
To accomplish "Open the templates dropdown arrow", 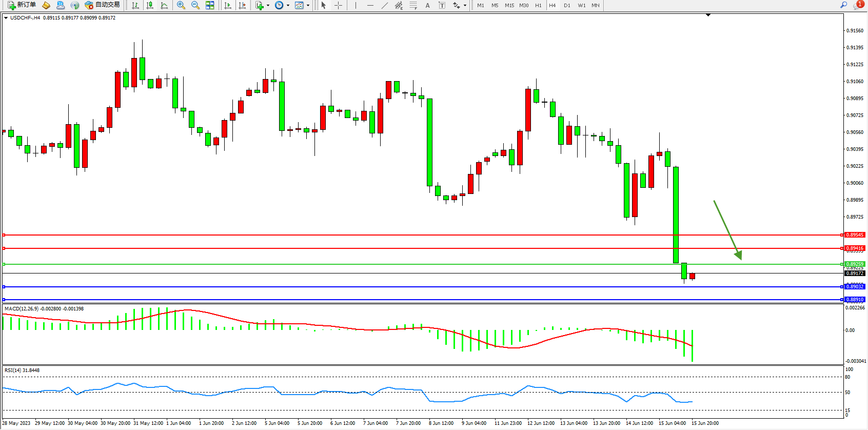I will pyautogui.click(x=308, y=5).
